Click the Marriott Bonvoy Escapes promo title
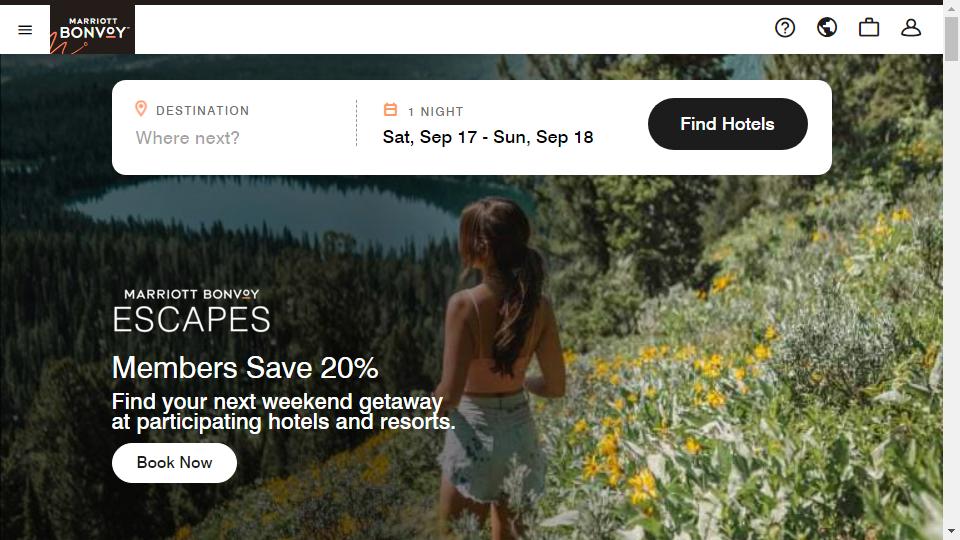Image resolution: width=960 pixels, height=540 pixels. [x=192, y=312]
